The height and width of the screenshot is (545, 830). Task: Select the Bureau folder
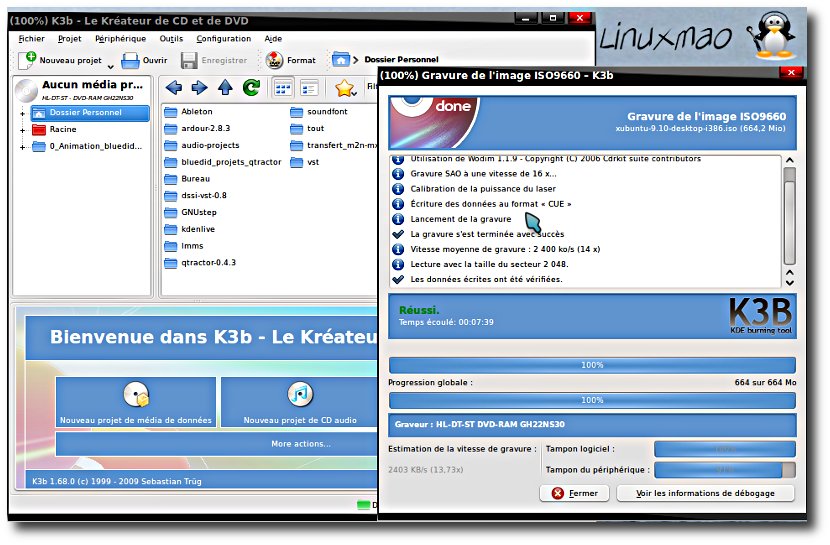187,179
